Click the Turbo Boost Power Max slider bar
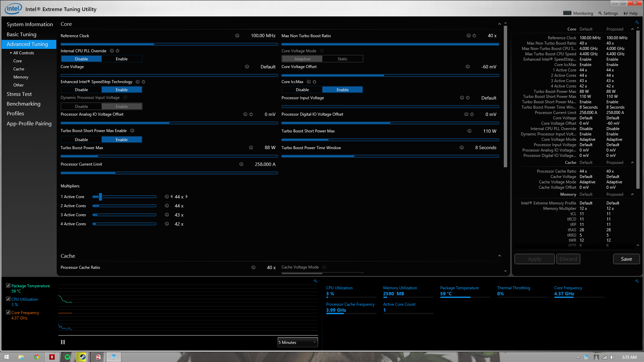Image resolution: width=644 pixels, height=362 pixels. (169, 156)
